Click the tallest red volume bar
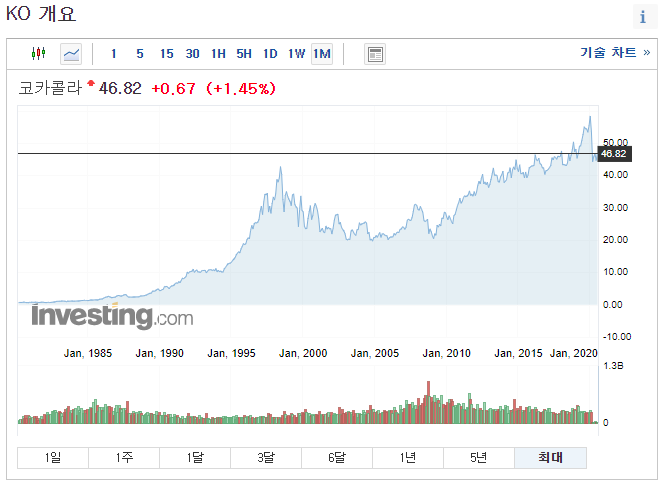The image size is (662, 484). coord(429,402)
